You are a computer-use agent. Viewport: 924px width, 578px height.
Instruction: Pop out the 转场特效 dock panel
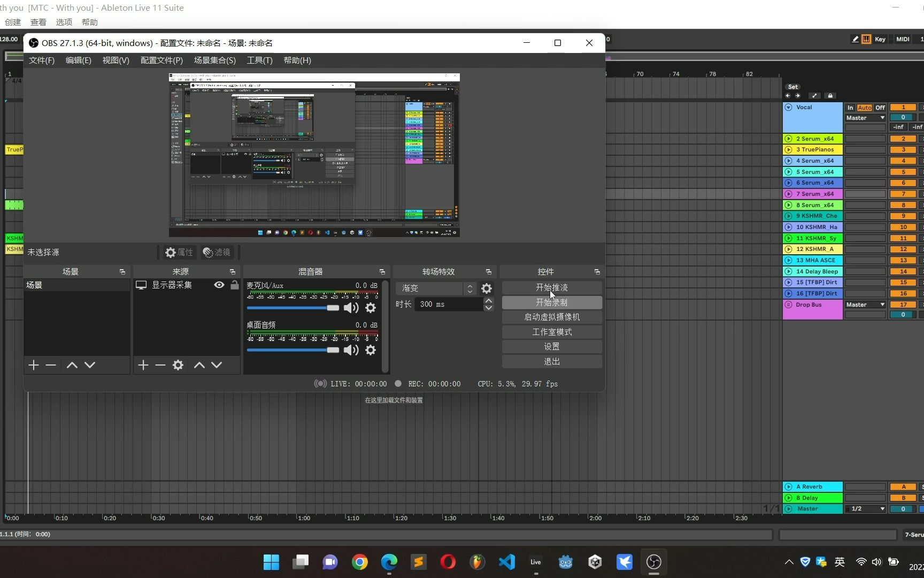pyautogui.click(x=489, y=272)
